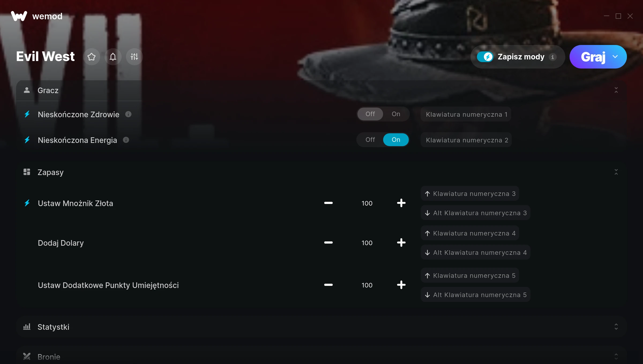
Task: Show info icon for Nieskończone Zdrowie
Action: tap(128, 114)
